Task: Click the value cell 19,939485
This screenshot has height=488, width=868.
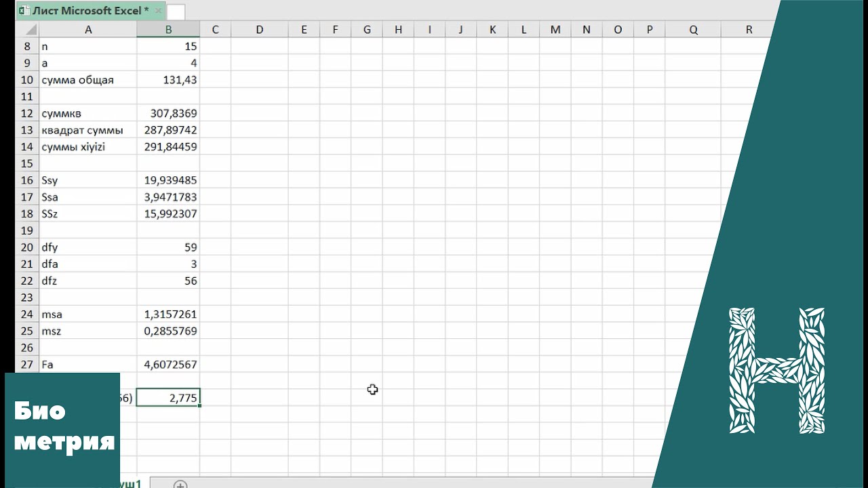Action: click(x=168, y=180)
